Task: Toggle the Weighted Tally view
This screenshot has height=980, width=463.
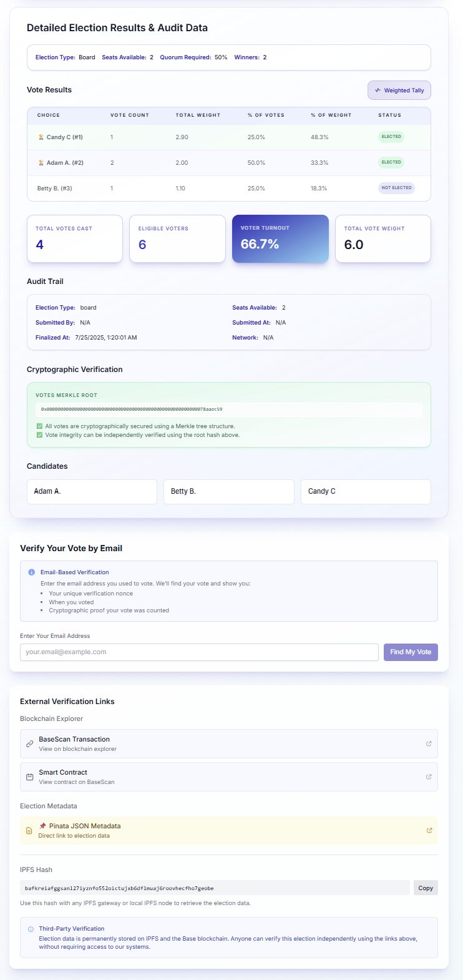Action: pos(399,91)
